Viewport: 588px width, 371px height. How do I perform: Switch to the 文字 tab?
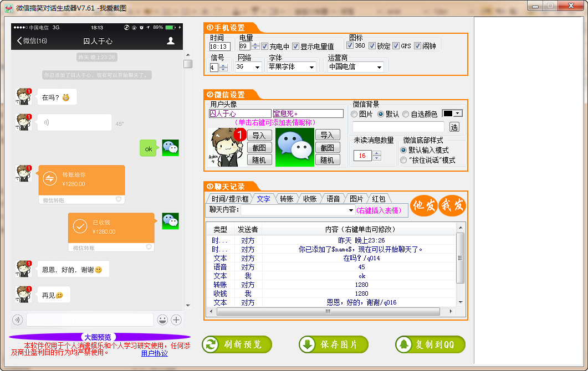(x=263, y=199)
